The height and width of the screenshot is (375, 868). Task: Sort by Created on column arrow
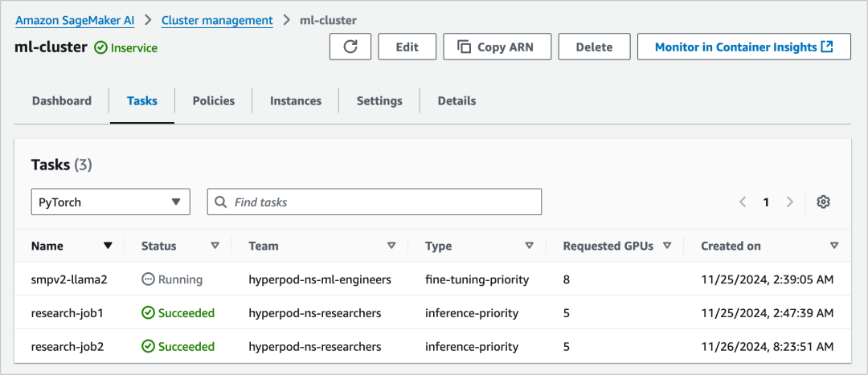834,246
